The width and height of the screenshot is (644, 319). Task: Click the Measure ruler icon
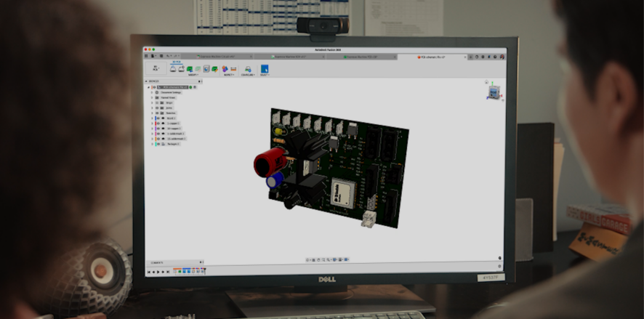(233, 68)
